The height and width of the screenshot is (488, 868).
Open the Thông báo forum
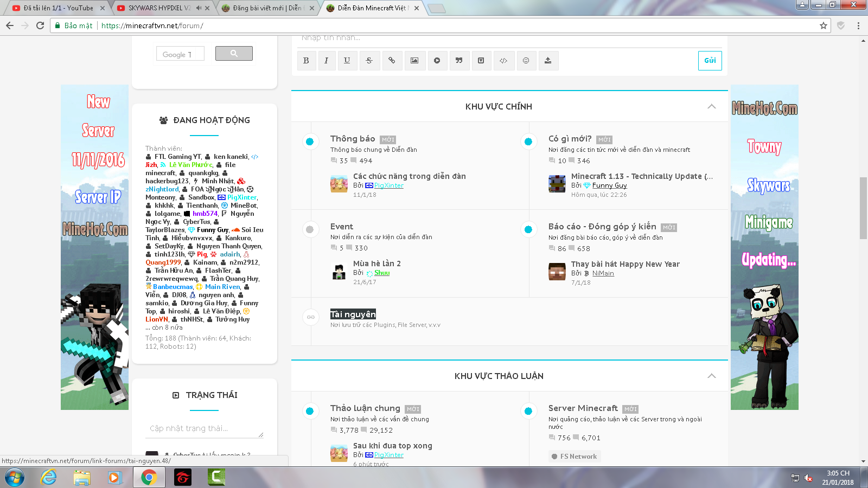tap(353, 139)
